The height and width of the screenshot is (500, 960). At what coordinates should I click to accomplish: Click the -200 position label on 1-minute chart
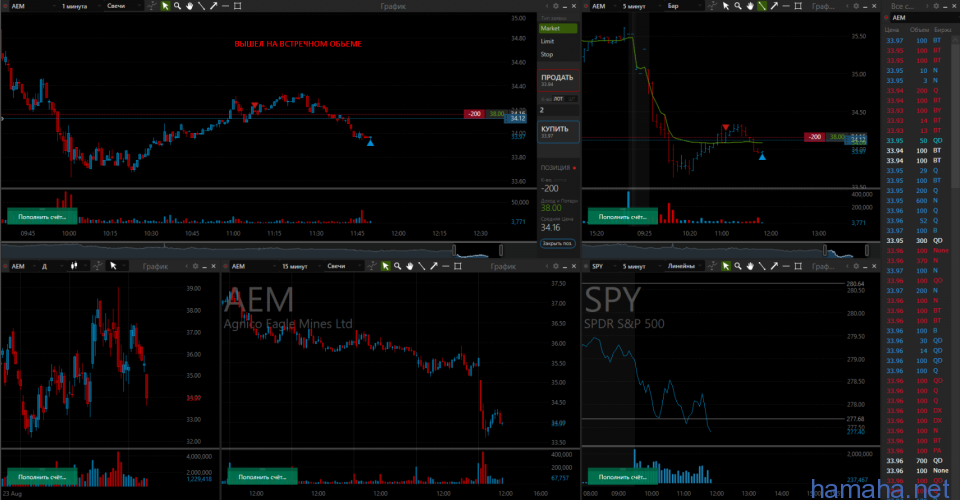point(474,114)
